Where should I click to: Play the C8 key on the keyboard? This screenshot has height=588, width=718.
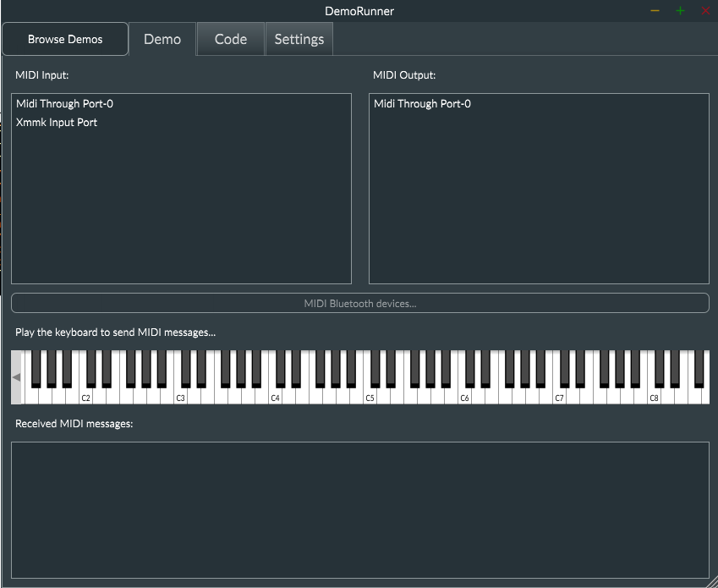pos(654,397)
